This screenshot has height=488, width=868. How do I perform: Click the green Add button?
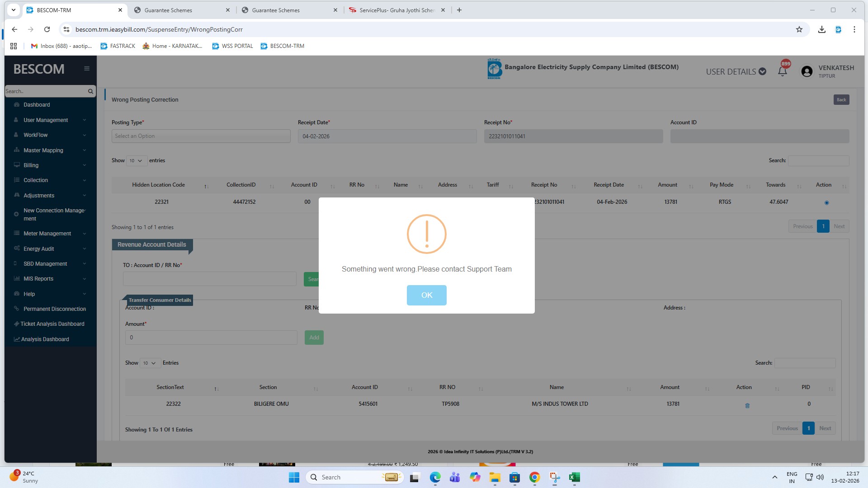tap(314, 338)
